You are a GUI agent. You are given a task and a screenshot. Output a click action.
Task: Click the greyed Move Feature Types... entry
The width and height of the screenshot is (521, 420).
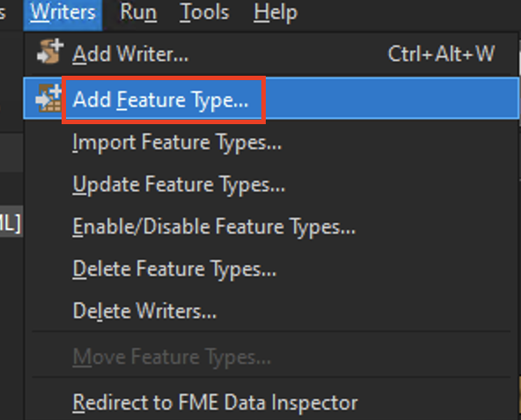click(172, 357)
